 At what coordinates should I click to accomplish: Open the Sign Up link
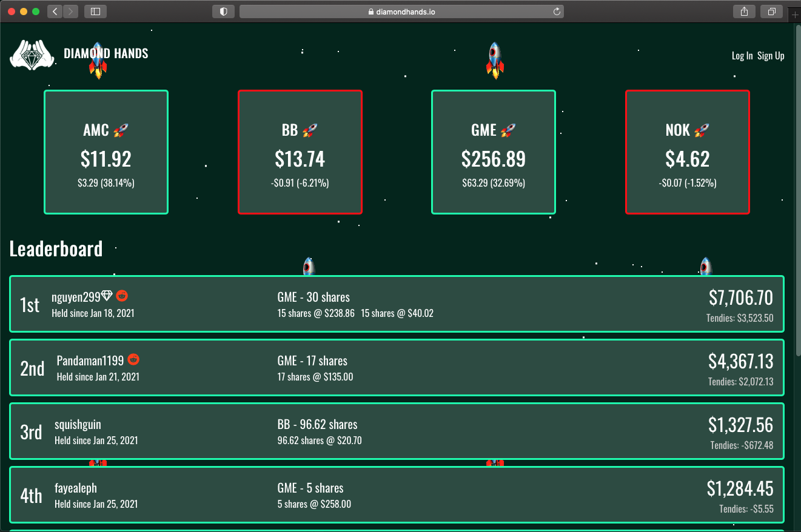coord(771,56)
